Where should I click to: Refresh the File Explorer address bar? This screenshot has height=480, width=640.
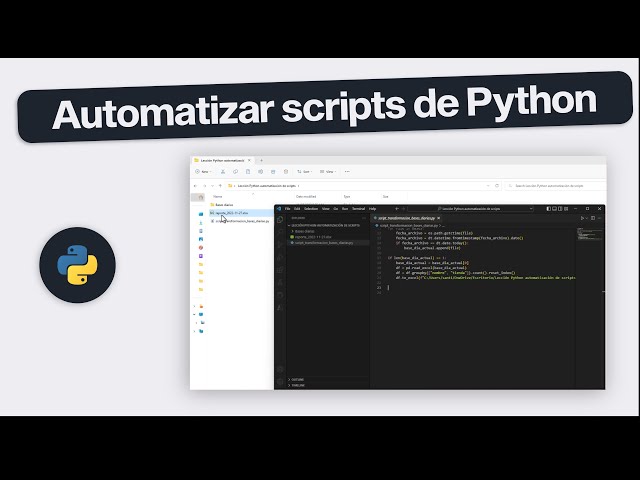(x=497, y=186)
